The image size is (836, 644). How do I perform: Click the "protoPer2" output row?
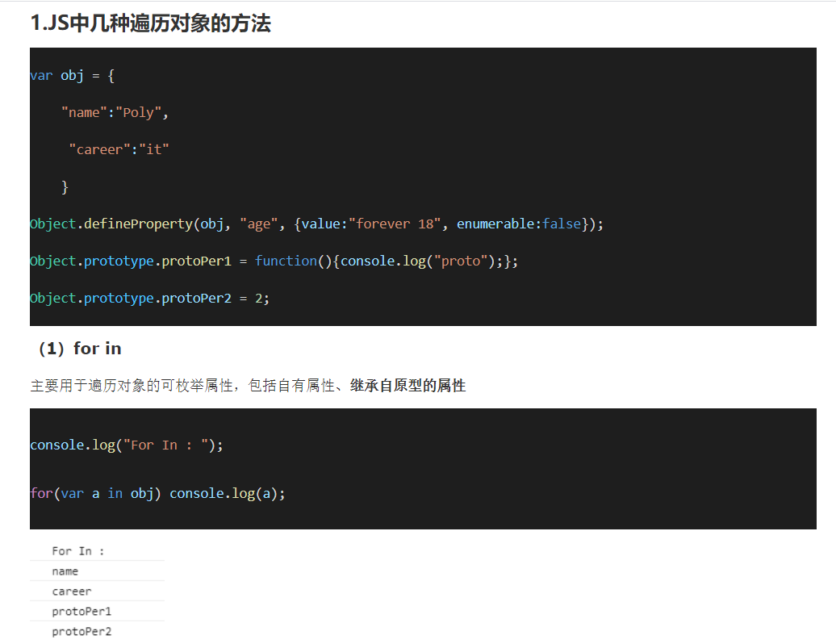click(82, 632)
